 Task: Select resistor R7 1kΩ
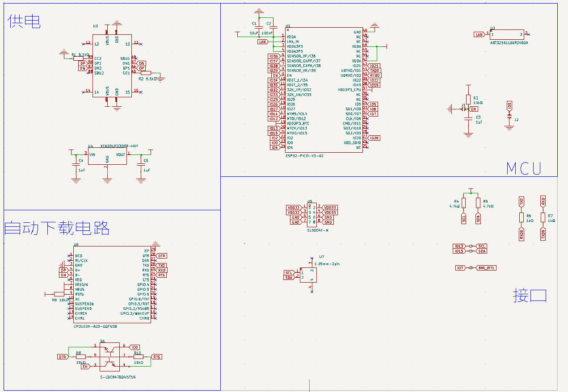click(543, 217)
